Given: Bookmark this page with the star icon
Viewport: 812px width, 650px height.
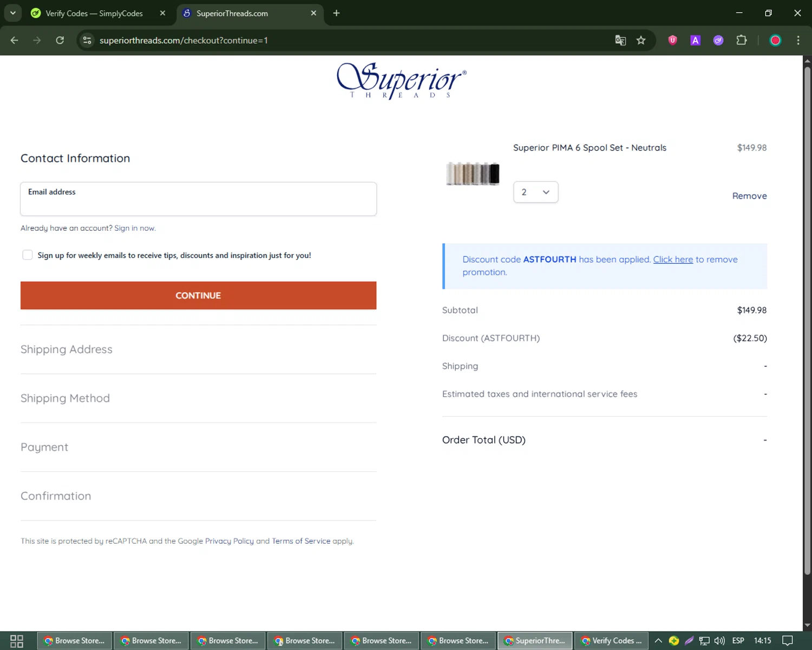Looking at the screenshot, I should pyautogui.click(x=641, y=40).
